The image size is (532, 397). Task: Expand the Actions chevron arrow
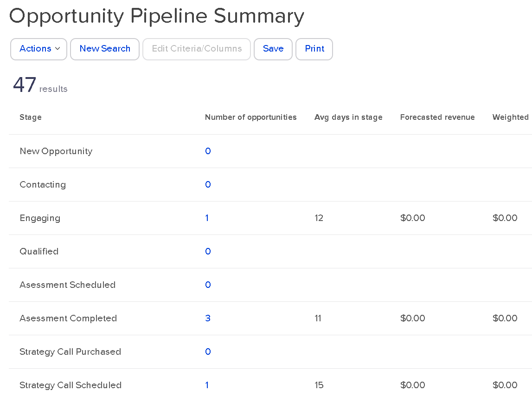tap(58, 49)
